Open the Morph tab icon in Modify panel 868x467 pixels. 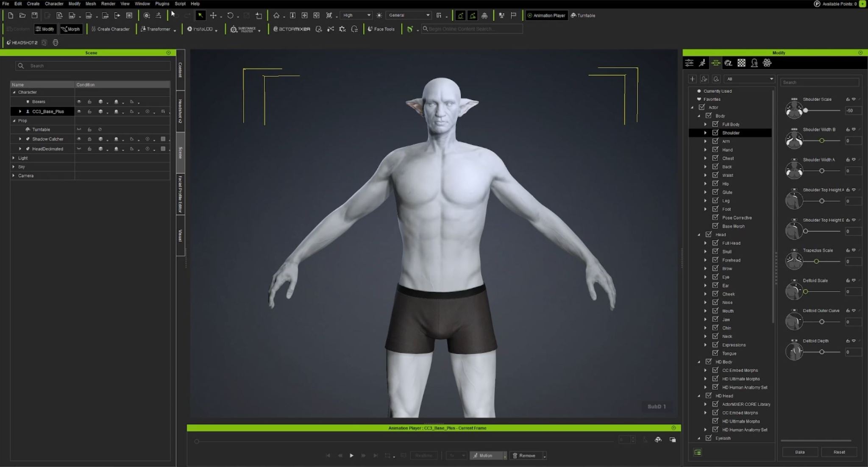click(716, 63)
